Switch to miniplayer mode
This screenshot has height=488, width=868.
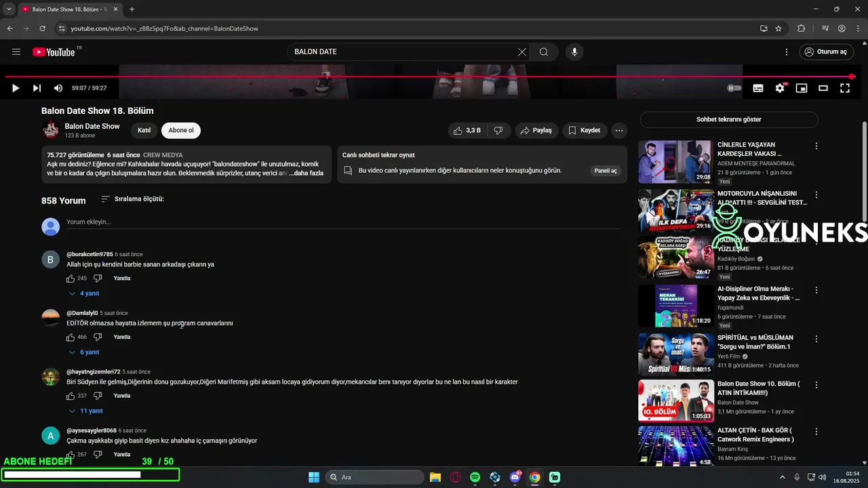coord(802,88)
